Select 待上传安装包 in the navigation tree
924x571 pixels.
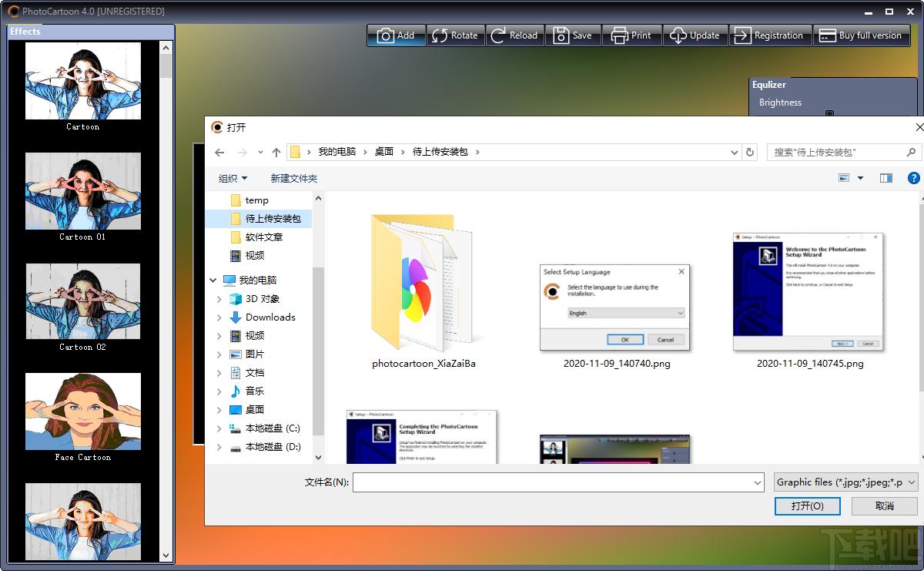pos(259,219)
